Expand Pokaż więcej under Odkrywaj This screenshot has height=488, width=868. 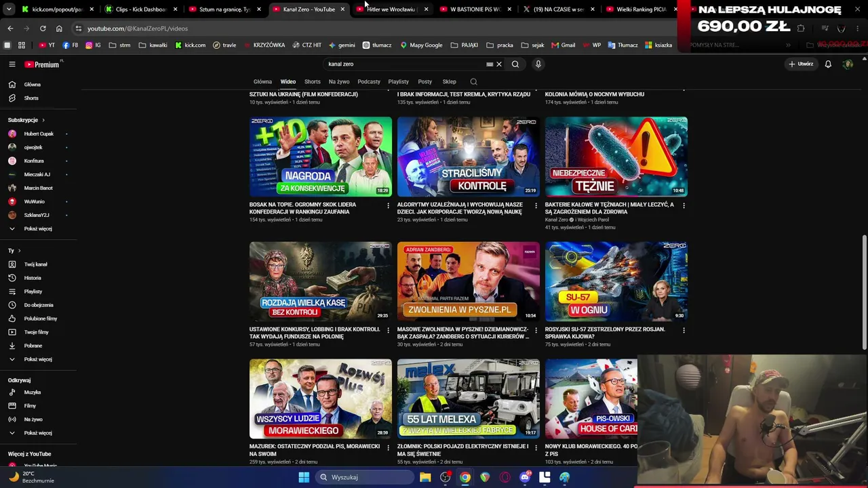[38, 433]
